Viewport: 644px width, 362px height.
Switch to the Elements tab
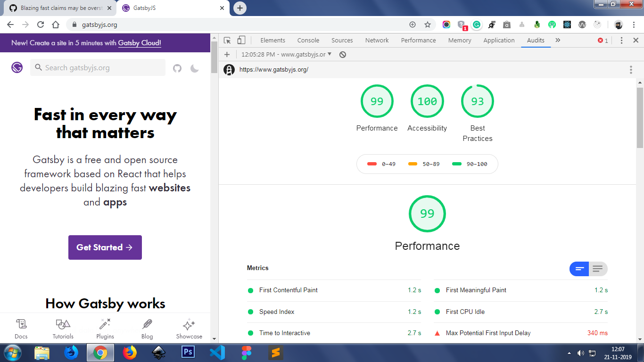pyautogui.click(x=272, y=41)
